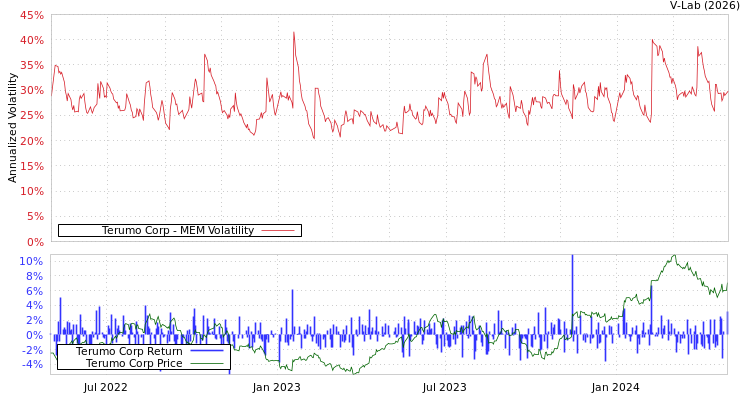Select the red 25% axis tick label

click(31, 115)
